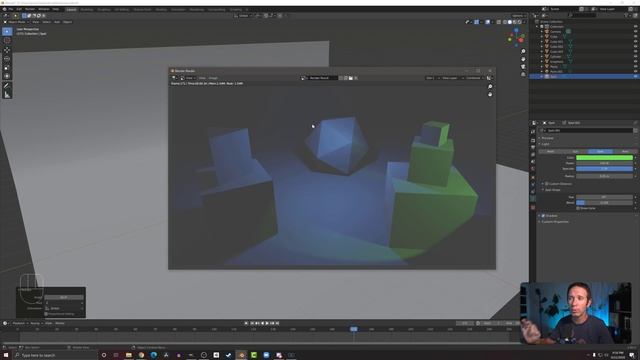Open the Edit menu
The height and width of the screenshot is (360, 640).
tap(19, 9)
